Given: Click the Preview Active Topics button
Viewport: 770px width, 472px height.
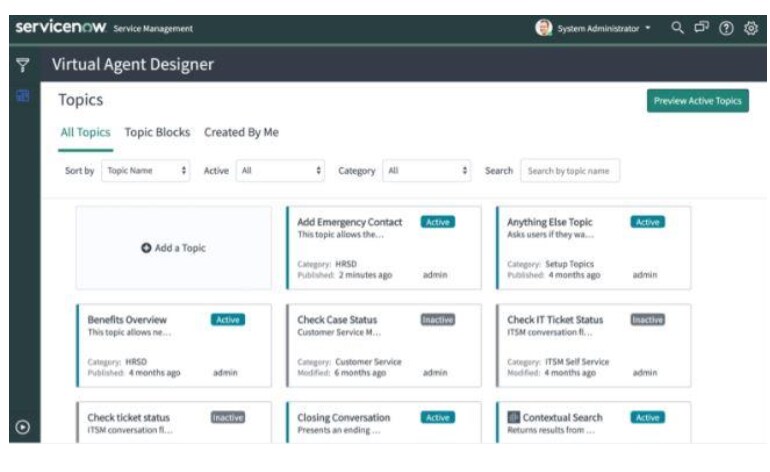Looking at the screenshot, I should pyautogui.click(x=697, y=101).
